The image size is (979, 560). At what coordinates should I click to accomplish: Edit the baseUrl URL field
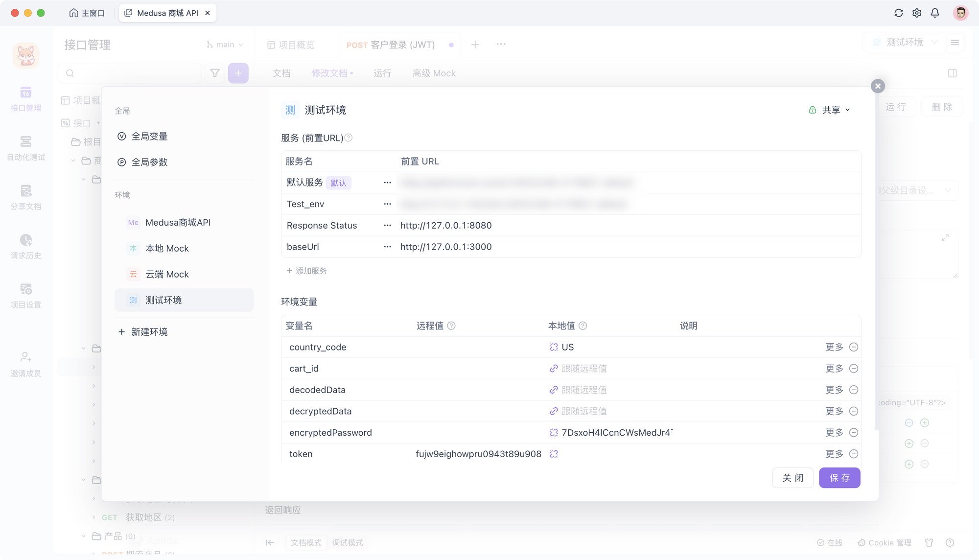coord(629,247)
